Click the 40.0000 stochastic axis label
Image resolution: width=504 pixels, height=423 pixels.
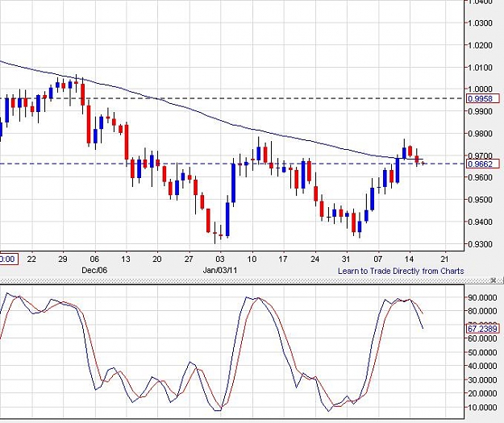[482, 366]
